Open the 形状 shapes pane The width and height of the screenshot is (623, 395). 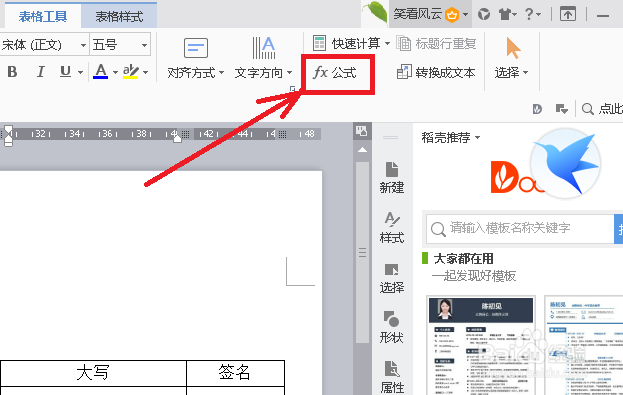pyautogui.click(x=392, y=327)
